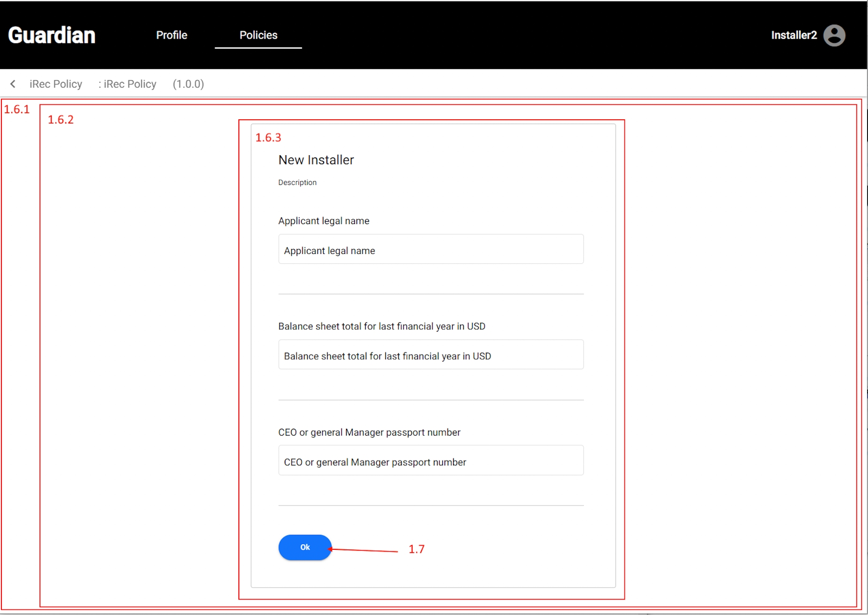Click the (1.0.0) version label

[188, 84]
